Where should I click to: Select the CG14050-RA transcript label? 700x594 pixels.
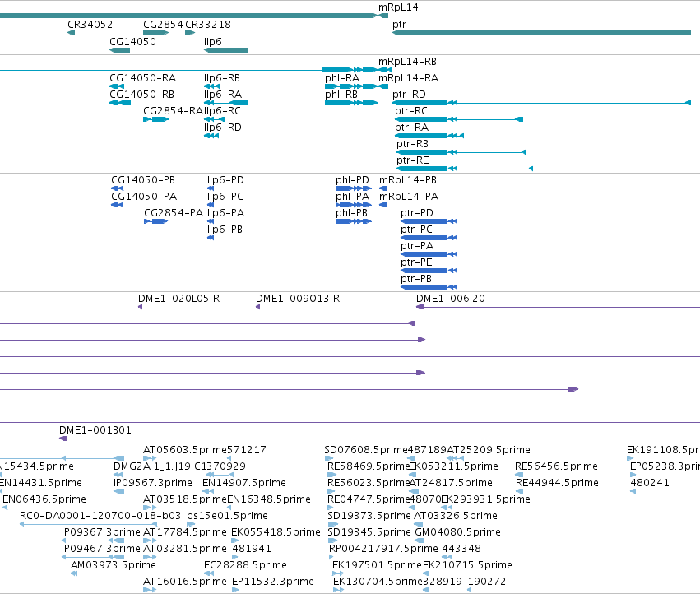click(x=143, y=78)
